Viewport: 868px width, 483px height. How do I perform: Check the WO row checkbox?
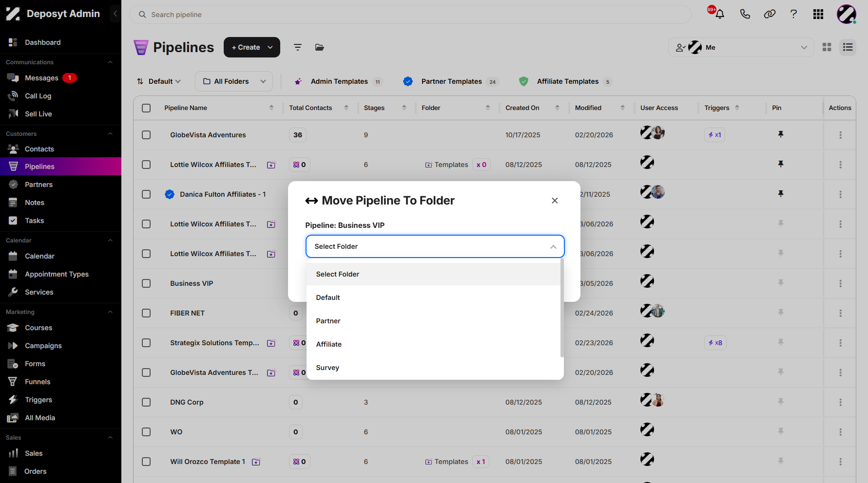[x=146, y=432]
